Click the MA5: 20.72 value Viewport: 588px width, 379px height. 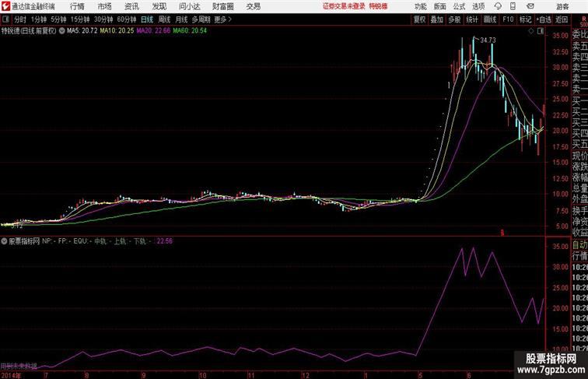[82, 31]
